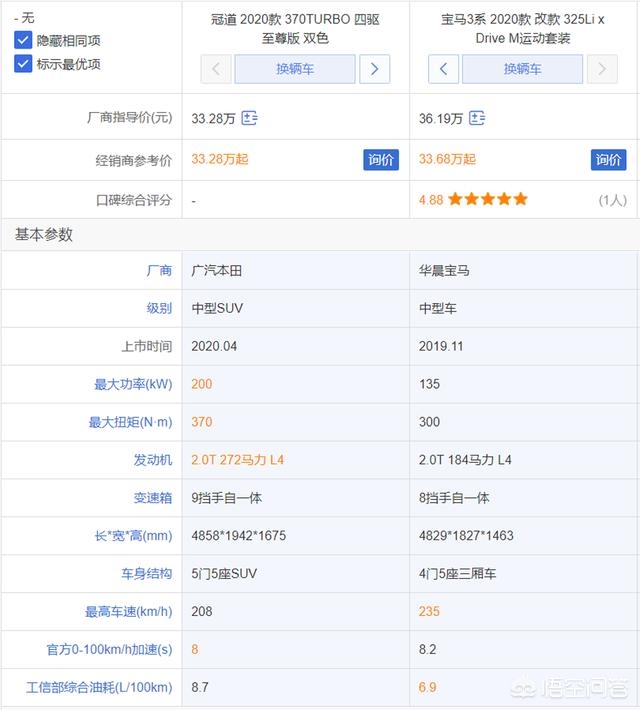Screen dimensions: 640x710
Task: Open price calculator icon beside 33.28万
Action: tap(249, 118)
